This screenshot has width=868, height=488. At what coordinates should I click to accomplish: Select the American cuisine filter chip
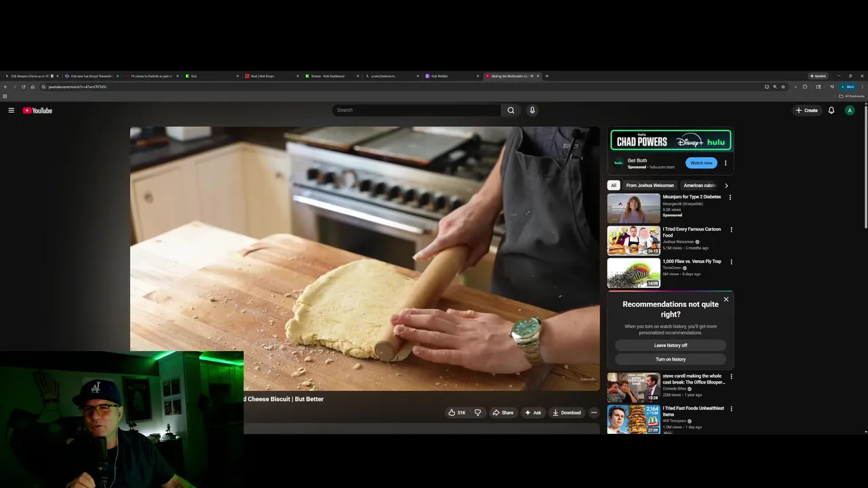pyautogui.click(x=699, y=186)
